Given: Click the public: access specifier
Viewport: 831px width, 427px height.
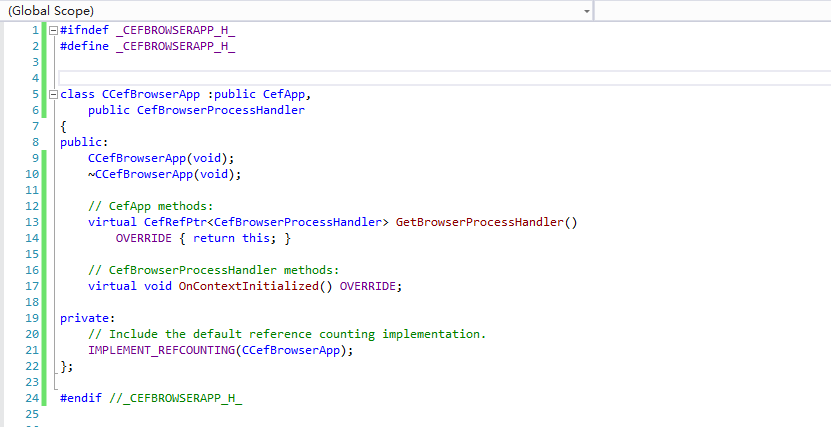Looking at the screenshot, I should coord(84,142).
